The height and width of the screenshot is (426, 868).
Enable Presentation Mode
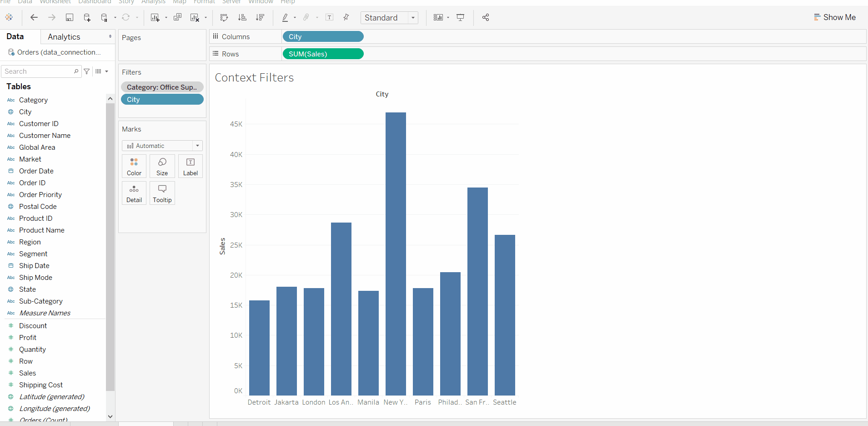click(x=461, y=17)
